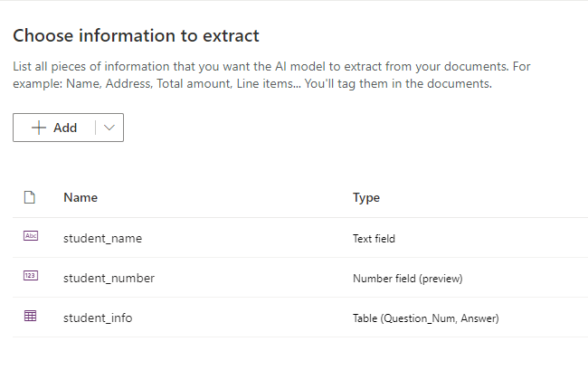Click the plus icon on Add button
588x370 pixels.
pyautogui.click(x=39, y=128)
